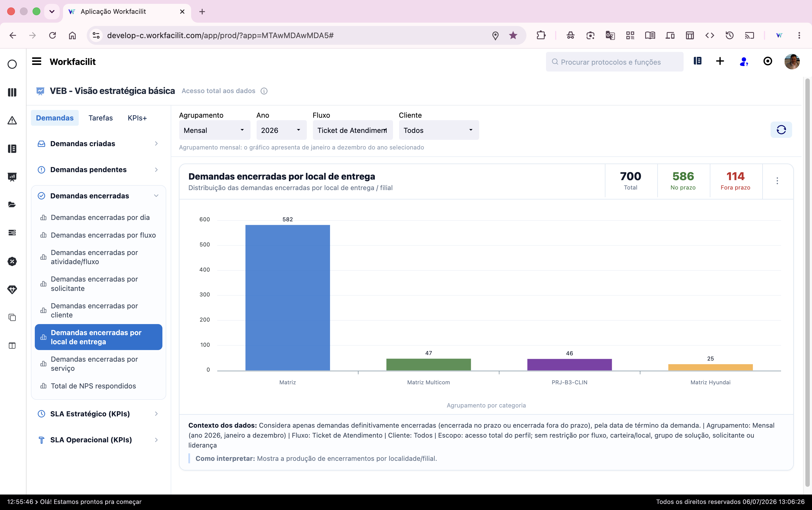812x510 pixels.
Task: Open the browser extensions puzzle icon
Action: pyautogui.click(x=541, y=35)
